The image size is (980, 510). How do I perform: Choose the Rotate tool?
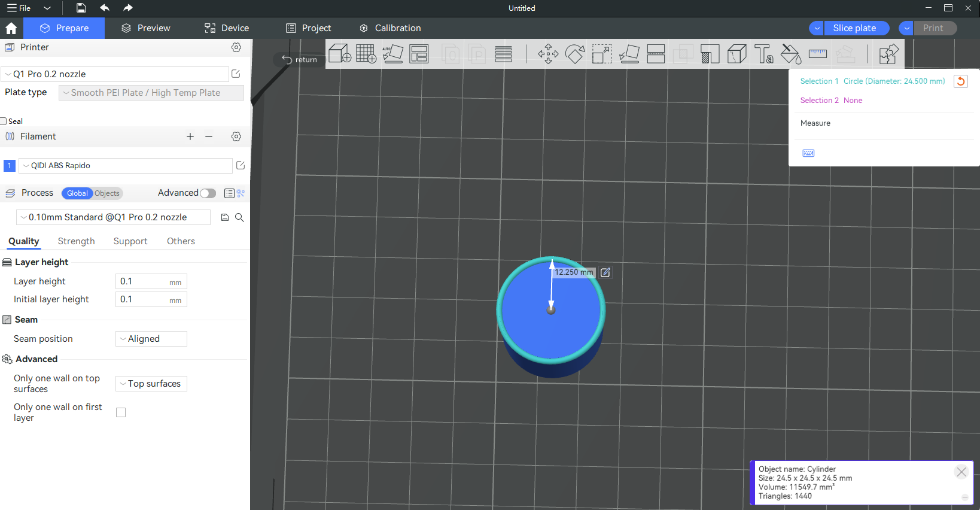pyautogui.click(x=575, y=54)
